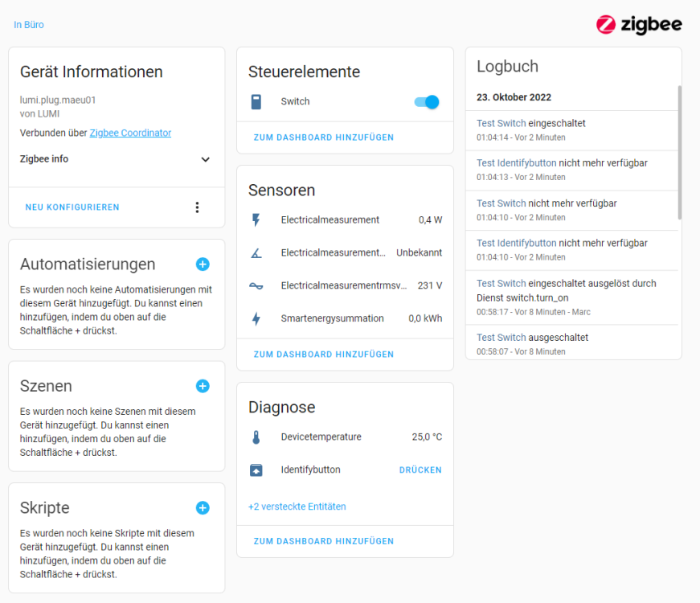Screen dimensions: 700x603
Task: Expand the Zigbee info section
Action: point(115,159)
